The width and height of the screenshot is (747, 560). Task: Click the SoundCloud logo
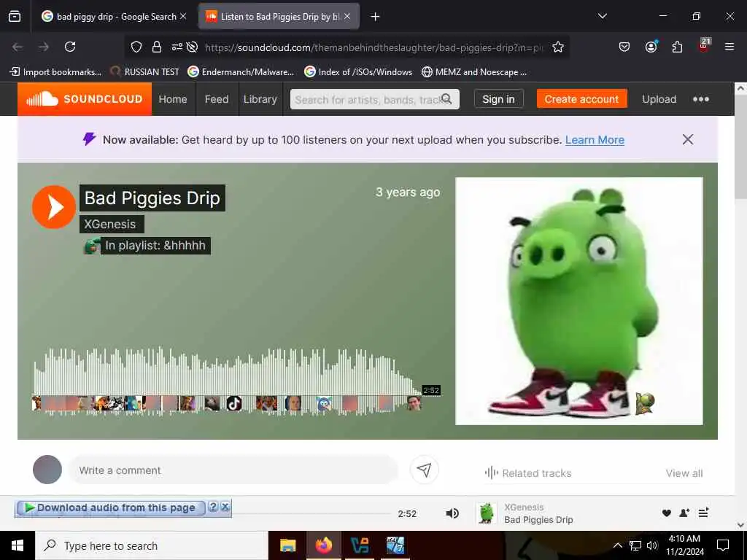pyautogui.click(x=85, y=99)
